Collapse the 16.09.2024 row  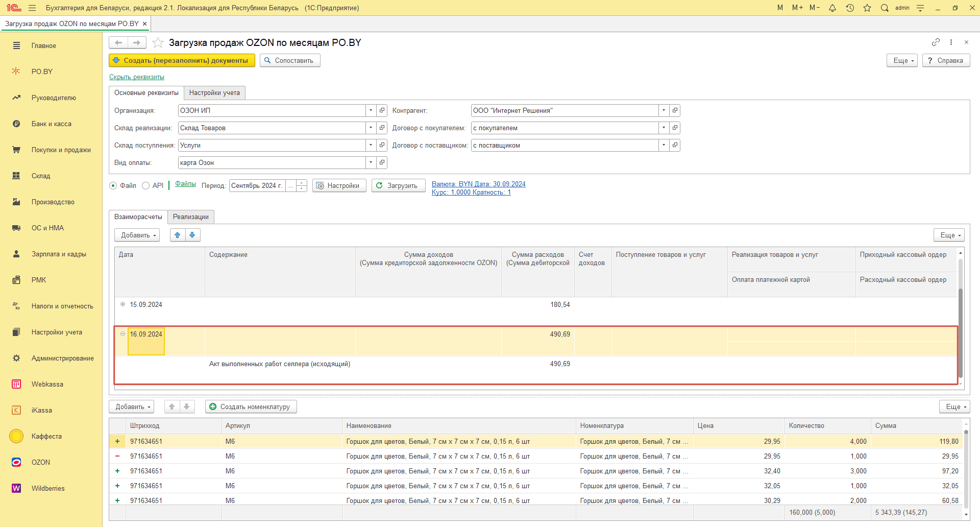[122, 334]
